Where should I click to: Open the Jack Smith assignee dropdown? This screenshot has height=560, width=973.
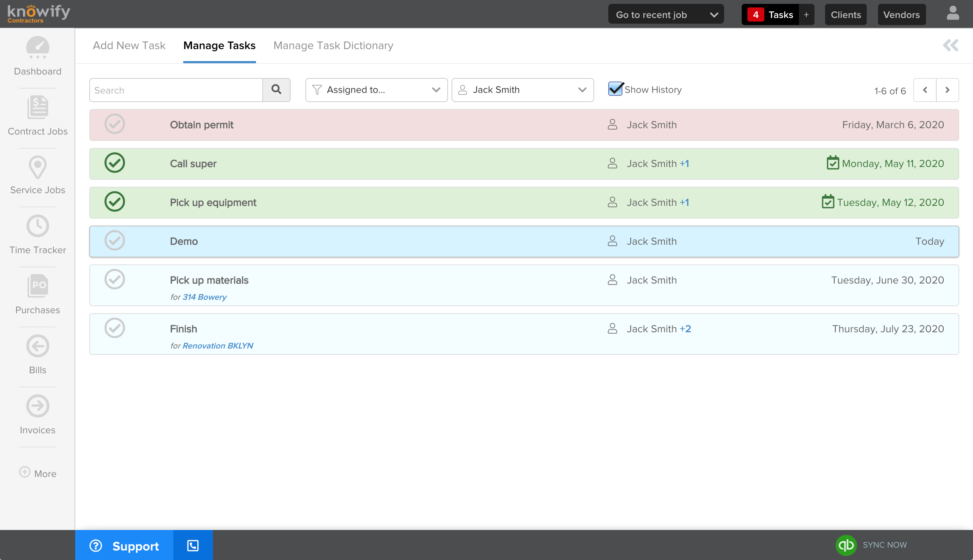coord(522,90)
